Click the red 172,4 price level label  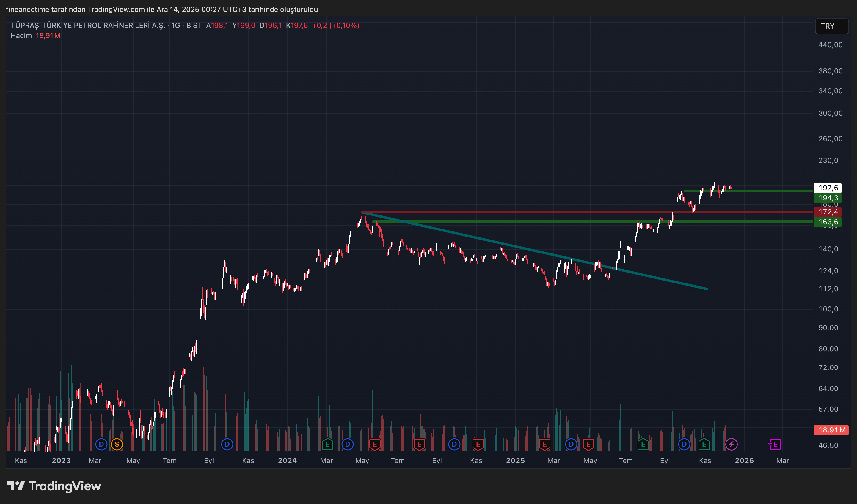point(828,212)
